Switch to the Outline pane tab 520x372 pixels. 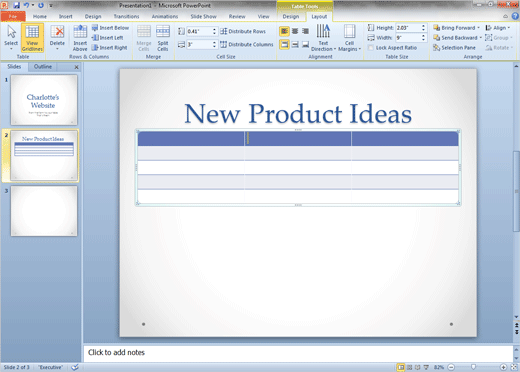tap(43, 67)
